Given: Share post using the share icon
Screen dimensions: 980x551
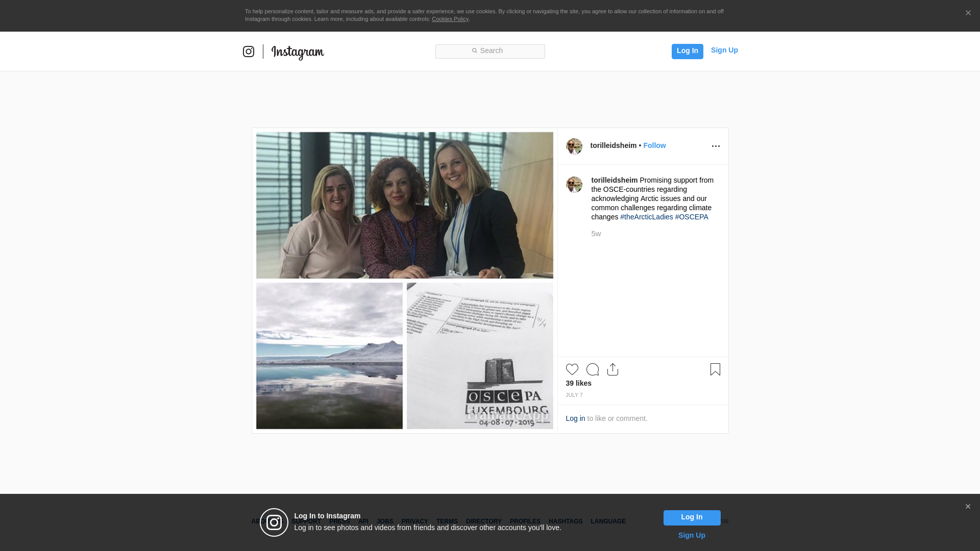Looking at the screenshot, I should [x=612, y=369].
